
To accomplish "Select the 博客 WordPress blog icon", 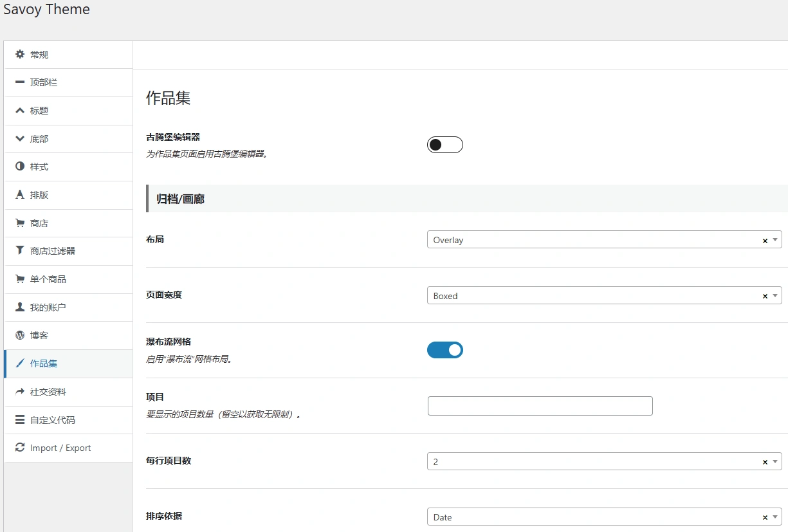I will pyautogui.click(x=19, y=335).
